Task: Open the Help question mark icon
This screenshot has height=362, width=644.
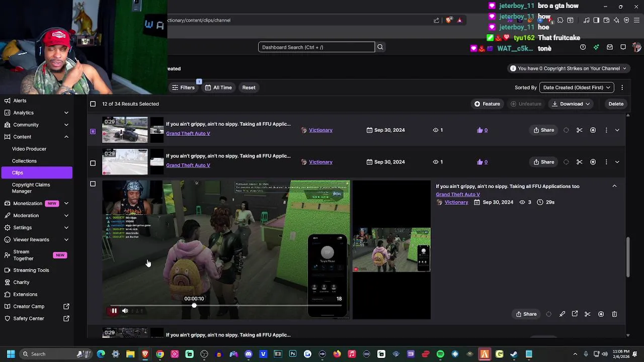Action: coord(583,47)
